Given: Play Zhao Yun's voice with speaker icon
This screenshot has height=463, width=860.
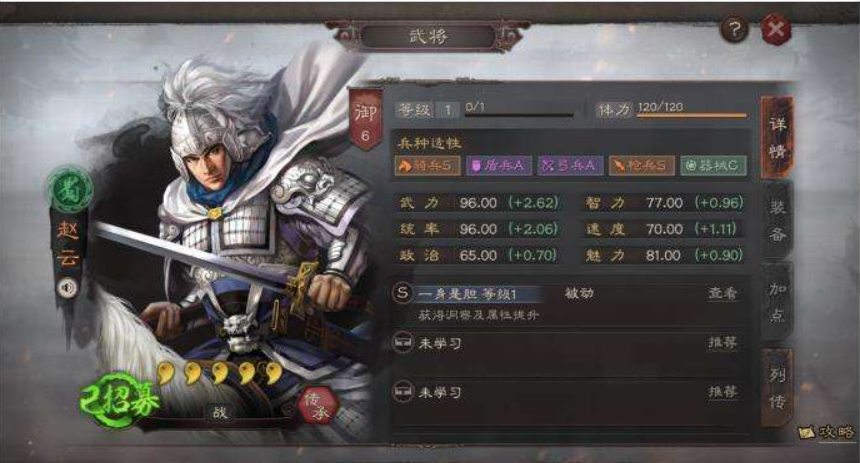Looking at the screenshot, I should coord(68,287).
